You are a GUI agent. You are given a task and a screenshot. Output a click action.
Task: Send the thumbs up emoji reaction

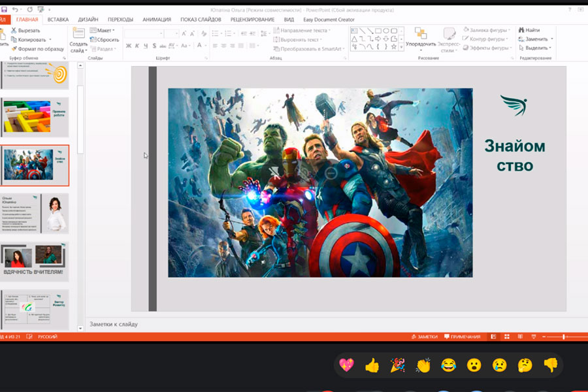(x=372, y=365)
